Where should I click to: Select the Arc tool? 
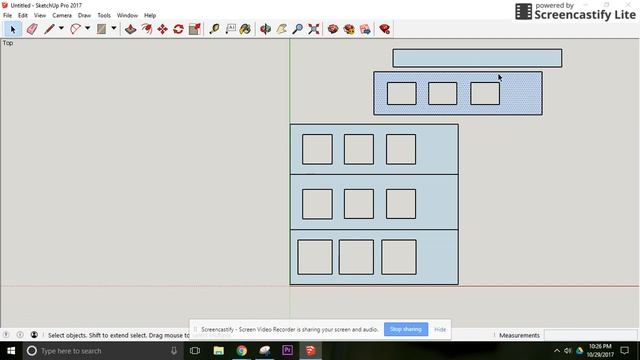(76, 29)
